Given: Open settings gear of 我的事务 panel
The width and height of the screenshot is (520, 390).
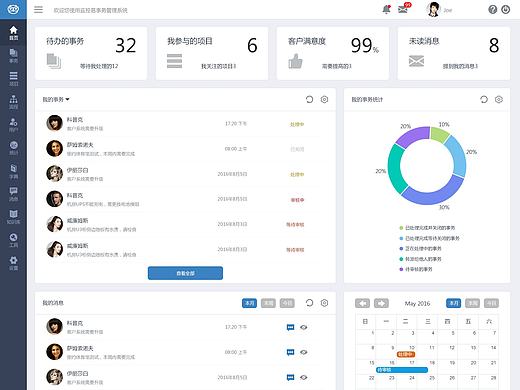Looking at the screenshot, I should (324, 99).
